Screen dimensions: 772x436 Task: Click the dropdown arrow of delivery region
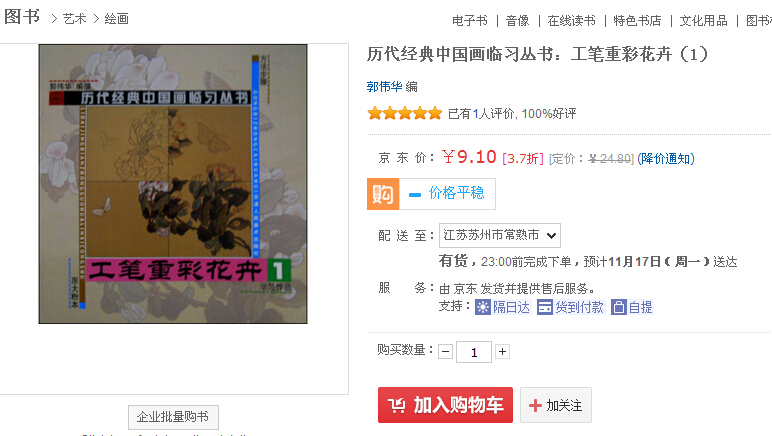551,235
